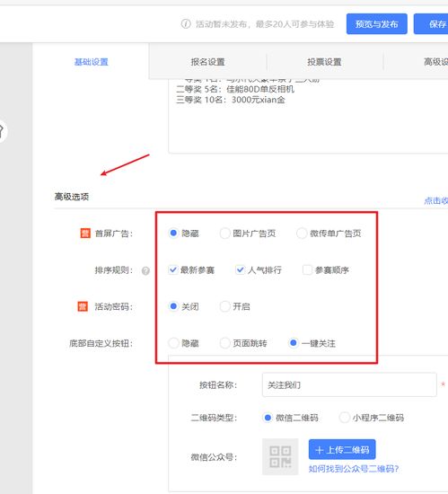This screenshot has width=448, height=494.
Task: Click the 预览与发布 button
Action: [377, 24]
